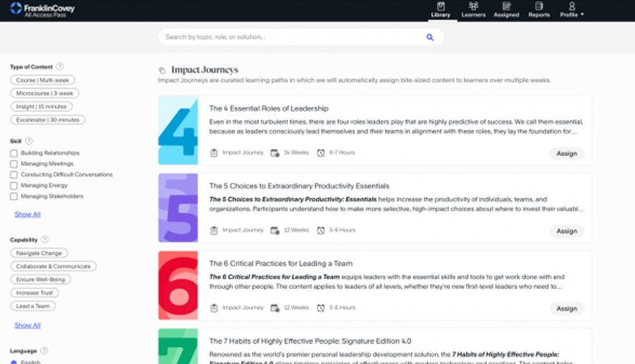Image resolution: width=635 pixels, height=364 pixels.
Task: Click the 14 Weeks duration text
Action: pos(296,153)
